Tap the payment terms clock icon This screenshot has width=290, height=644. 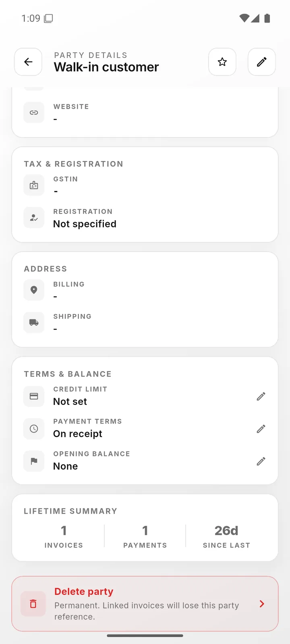tap(34, 429)
